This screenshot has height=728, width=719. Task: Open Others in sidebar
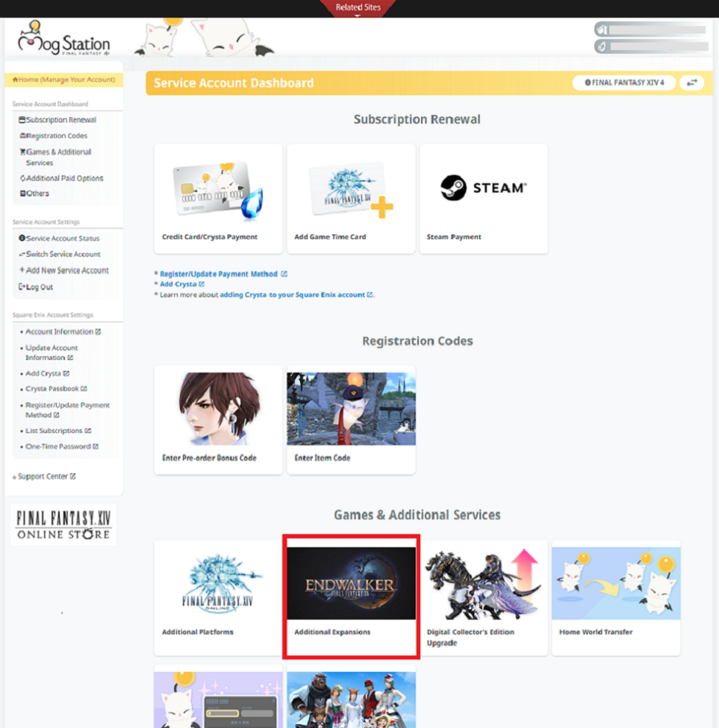pyautogui.click(x=34, y=193)
